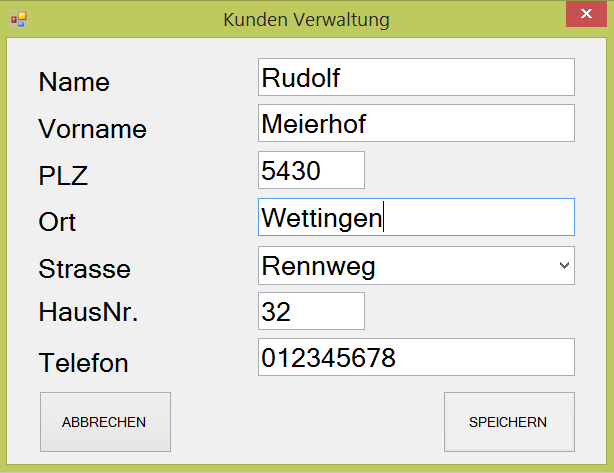Click the application icon in title bar
The height and width of the screenshot is (473, 614).
17,19
